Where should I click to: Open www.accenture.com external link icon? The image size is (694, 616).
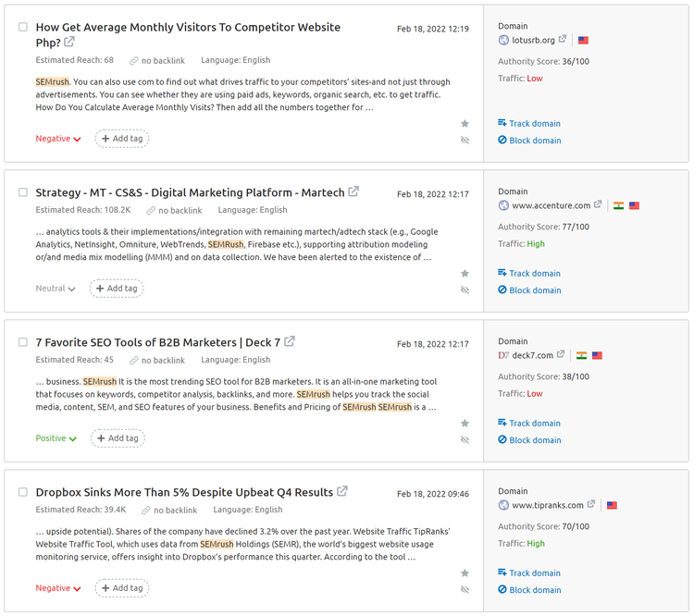pyautogui.click(x=598, y=204)
